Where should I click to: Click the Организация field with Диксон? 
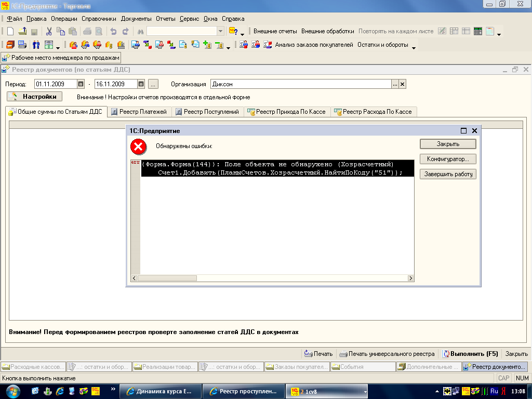click(x=301, y=84)
